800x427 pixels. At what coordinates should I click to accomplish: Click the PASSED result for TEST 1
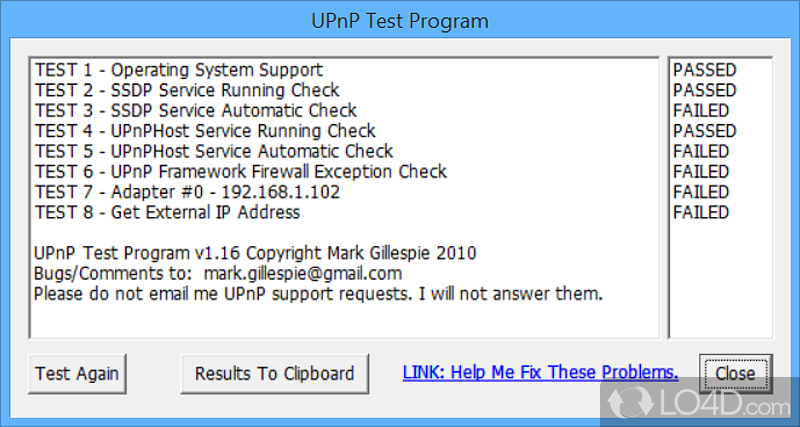point(704,70)
